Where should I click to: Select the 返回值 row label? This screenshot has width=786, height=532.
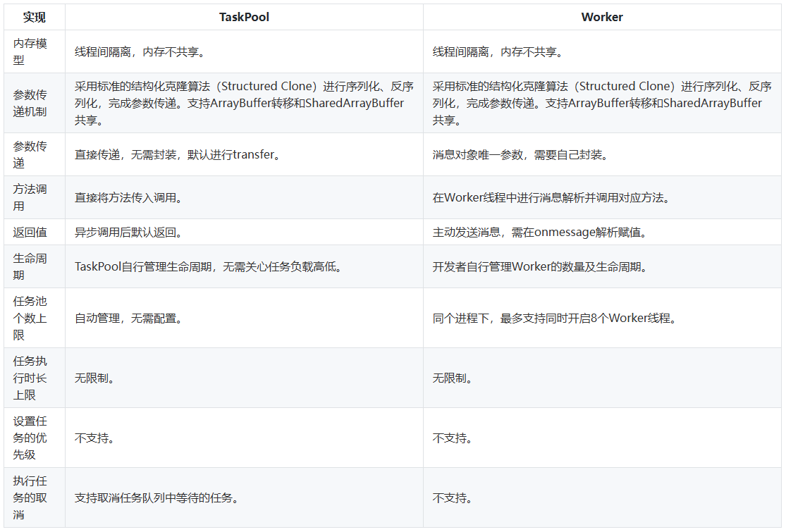click(30, 232)
